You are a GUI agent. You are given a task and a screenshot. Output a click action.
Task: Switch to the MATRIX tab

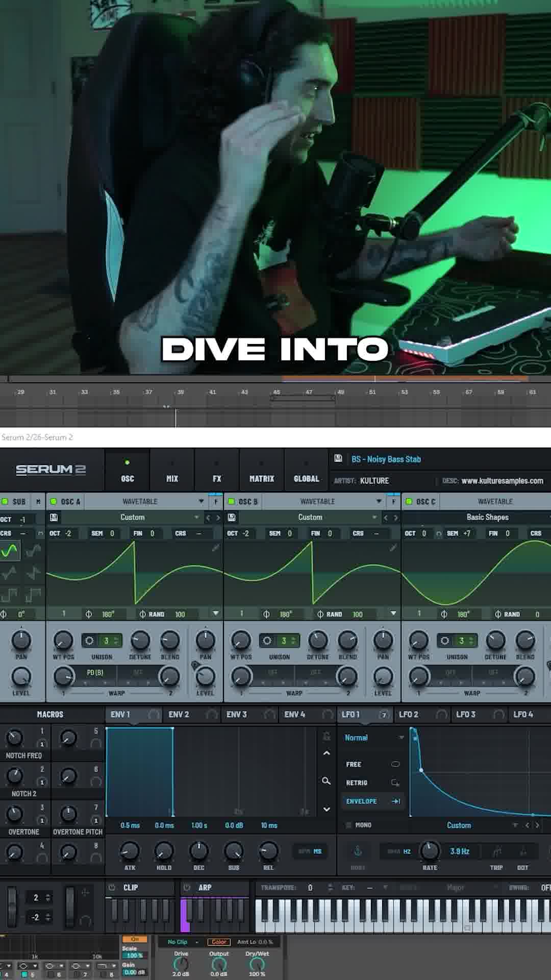point(262,471)
